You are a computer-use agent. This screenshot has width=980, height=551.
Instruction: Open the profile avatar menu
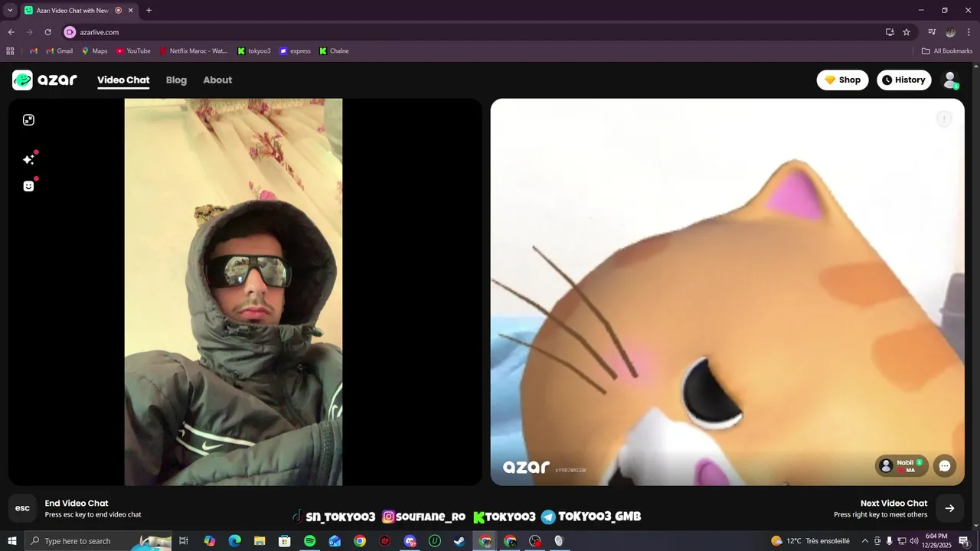click(x=950, y=80)
